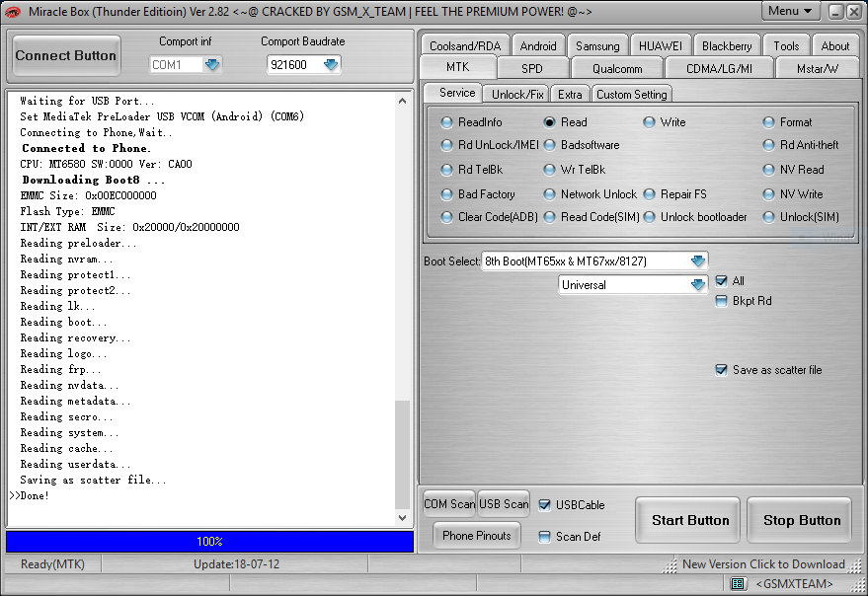The image size is (868, 596).
Task: Uncheck the All checkbox
Action: click(x=721, y=281)
